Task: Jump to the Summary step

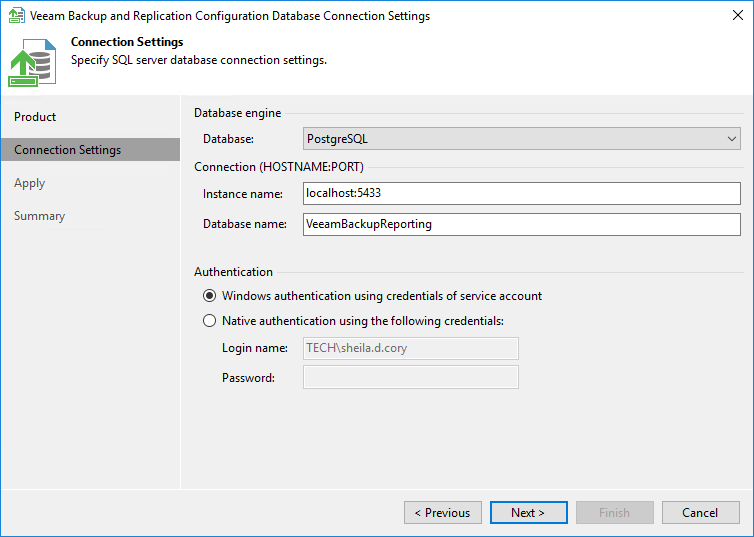Action: [40, 216]
